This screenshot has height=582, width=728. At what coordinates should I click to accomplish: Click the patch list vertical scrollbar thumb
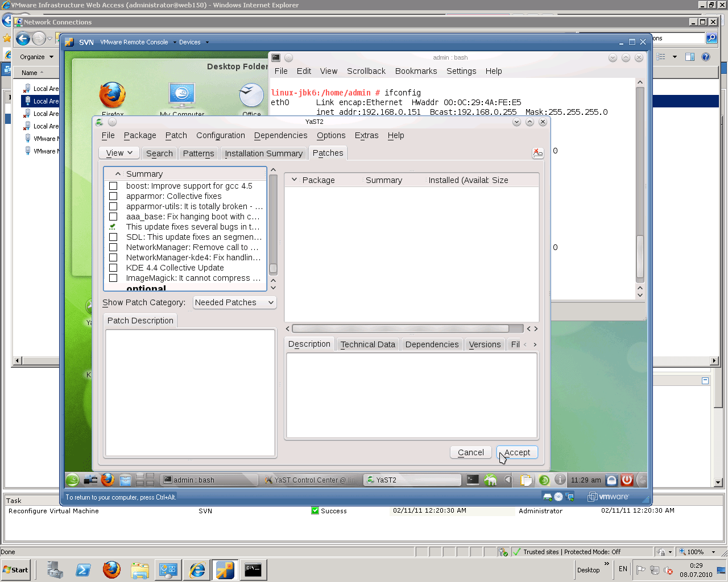(x=273, y=268)
